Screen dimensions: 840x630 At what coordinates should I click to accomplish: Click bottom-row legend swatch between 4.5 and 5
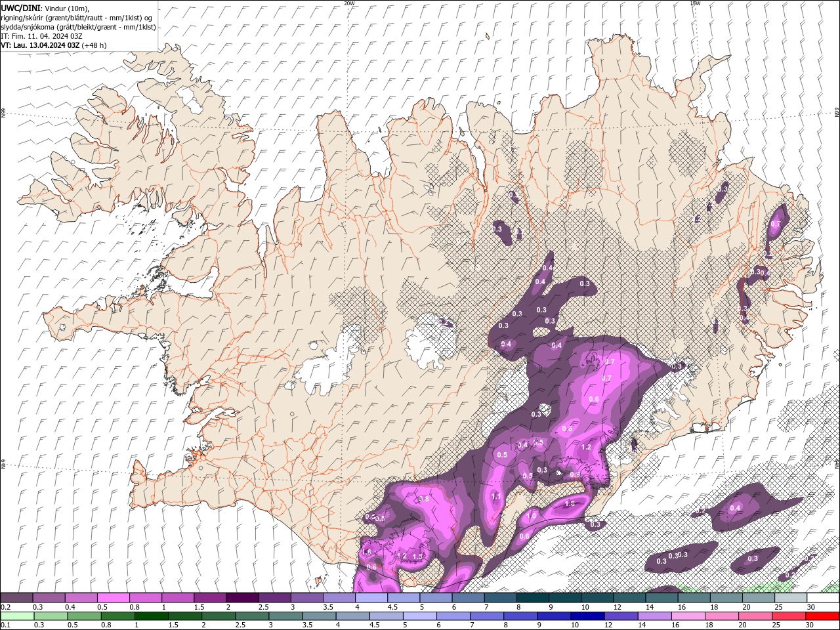click(387, 616)
